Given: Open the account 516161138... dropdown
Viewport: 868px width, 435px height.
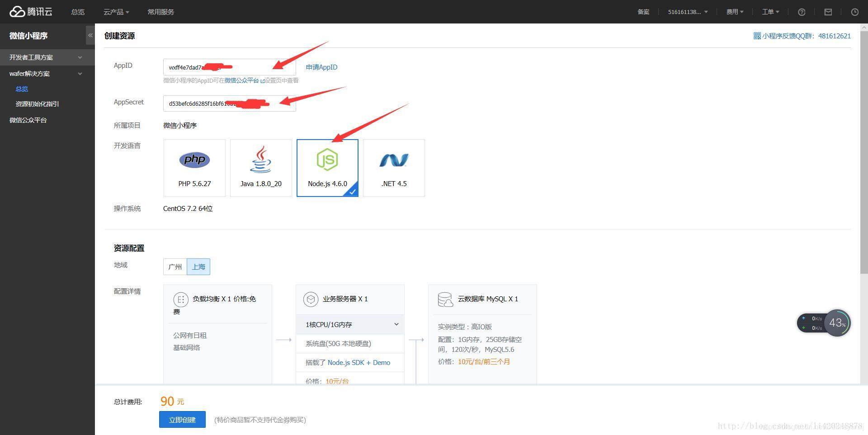Looking at the screenshot, I should pyautogui.click(x=688, y=12).
